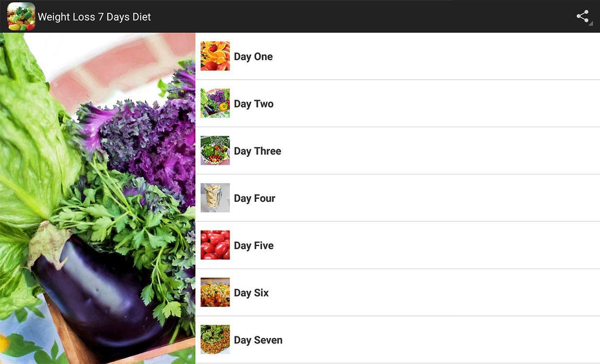
Task: Click empty area of the Day Four row
Action: [x=437, y=198]
